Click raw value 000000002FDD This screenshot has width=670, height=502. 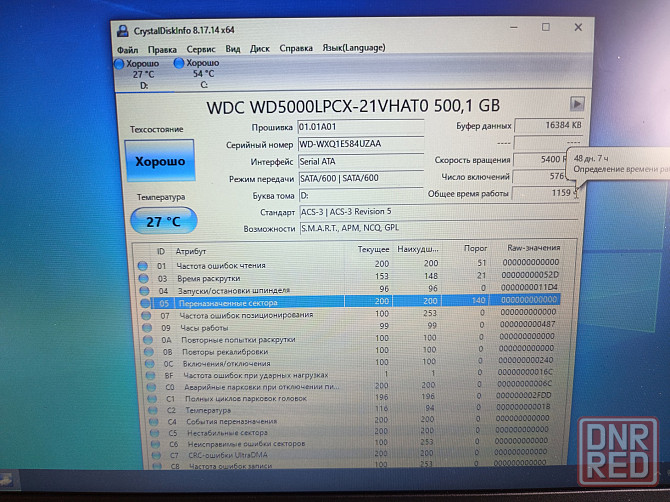[523, 395]
